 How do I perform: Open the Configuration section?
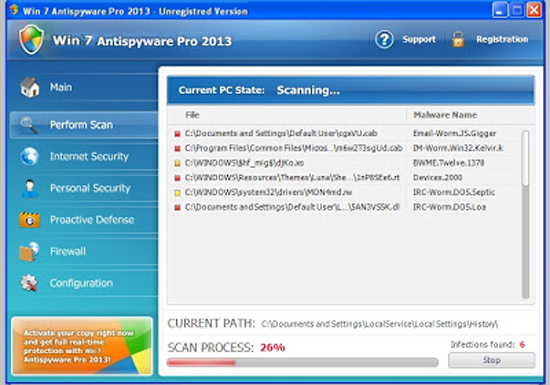pos(84,283)
